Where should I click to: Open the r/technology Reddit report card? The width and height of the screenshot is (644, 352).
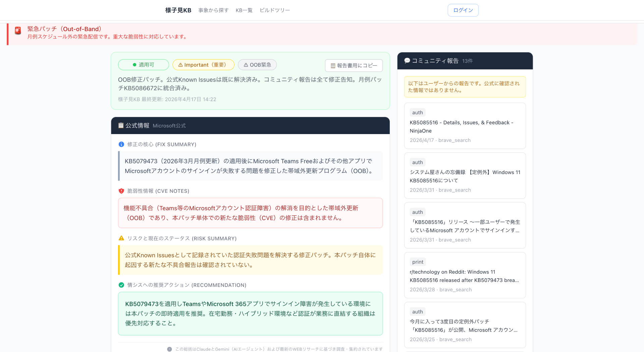[465, 276]
